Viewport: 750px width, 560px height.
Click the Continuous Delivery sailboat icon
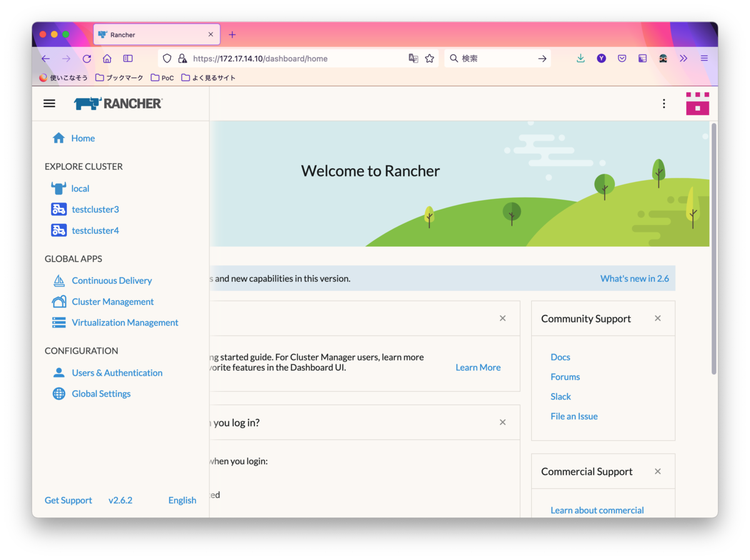[59, 281]
